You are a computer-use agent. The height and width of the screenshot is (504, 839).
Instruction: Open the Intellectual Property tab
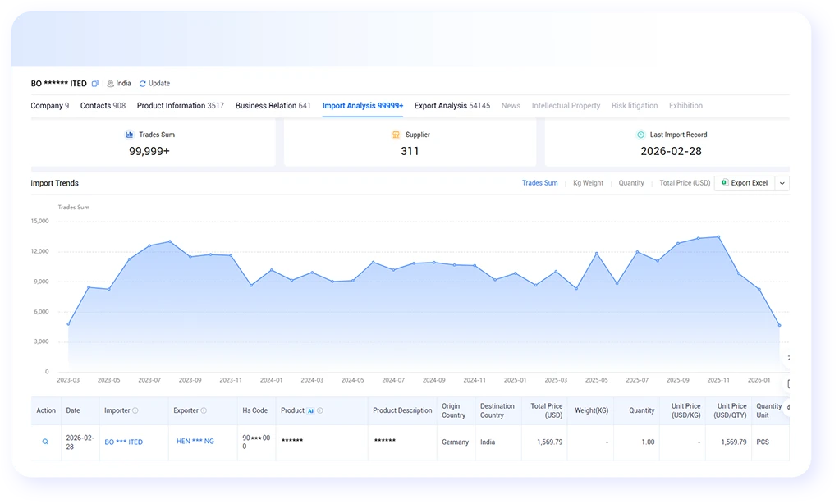[566, 105]
